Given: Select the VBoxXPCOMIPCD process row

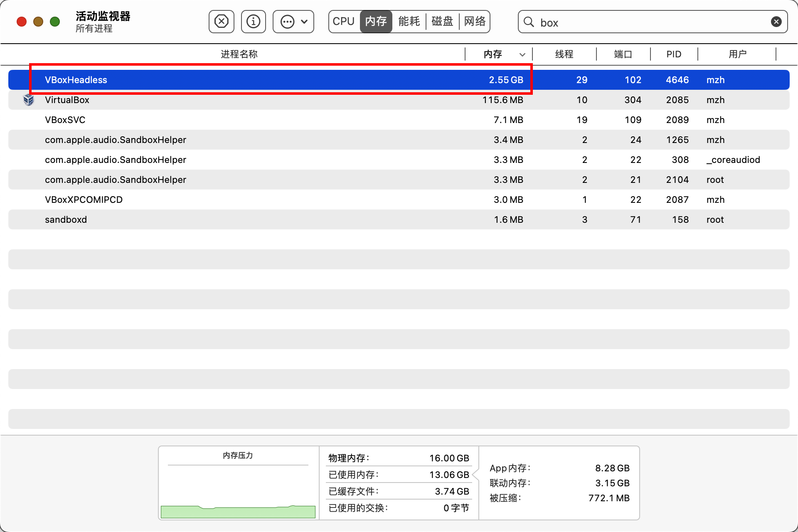Looking at the screenshot, I should pos(399,199).
